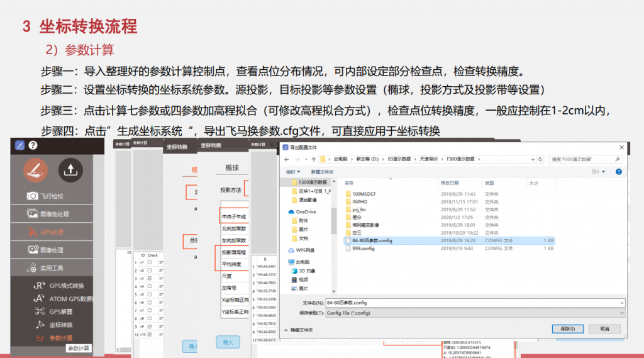Toggle Check box for point v7

click(150, 310)
